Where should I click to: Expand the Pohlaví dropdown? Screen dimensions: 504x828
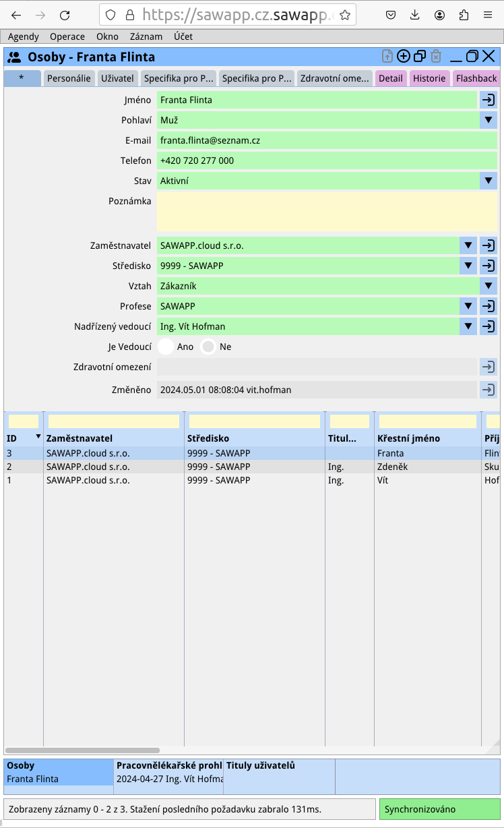coord(489,120)
